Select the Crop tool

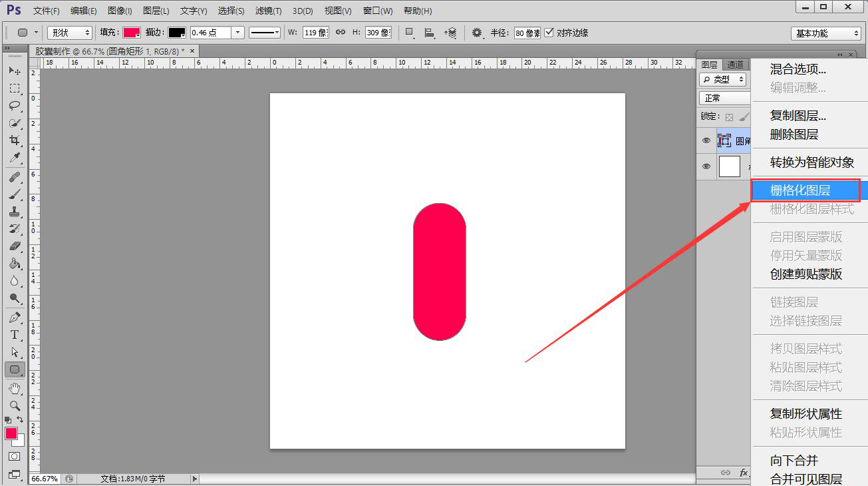pyautogui.click(x=14, y=140)
